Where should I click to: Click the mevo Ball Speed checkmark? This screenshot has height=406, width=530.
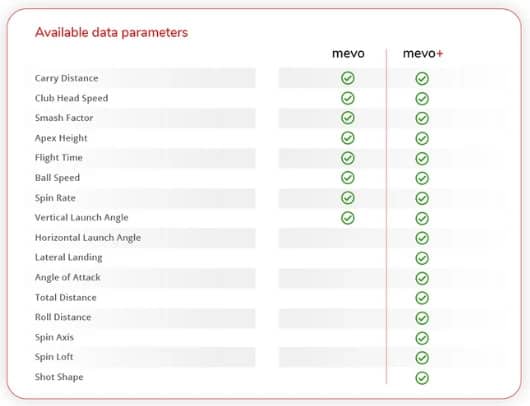pyautogui.click(x=348, y=177)
